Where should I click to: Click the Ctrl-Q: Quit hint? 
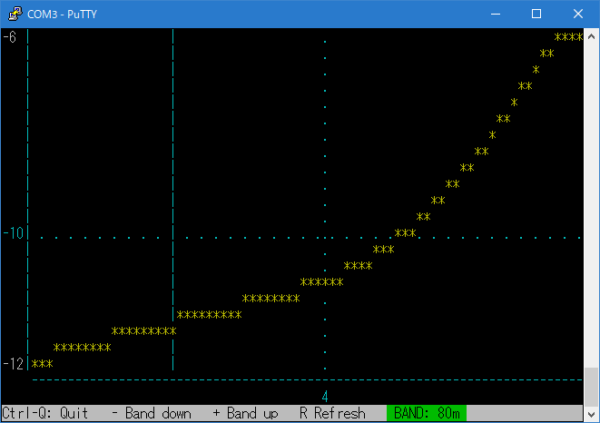click(x=46, y=413)
